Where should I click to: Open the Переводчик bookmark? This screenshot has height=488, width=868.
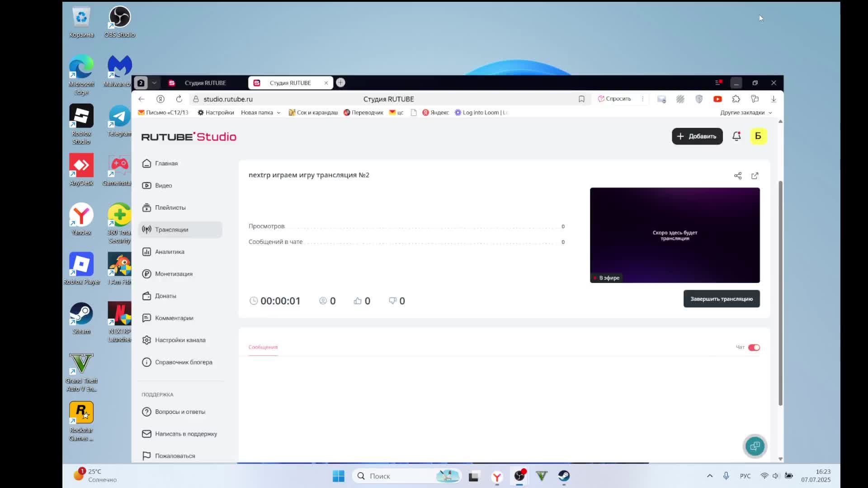[x=363, y=113]
